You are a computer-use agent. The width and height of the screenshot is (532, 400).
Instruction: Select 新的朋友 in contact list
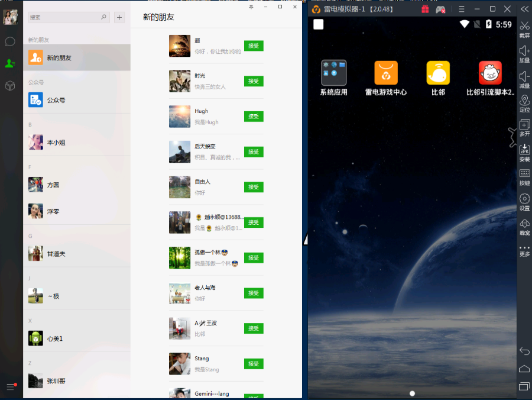(x=77, y=57)
